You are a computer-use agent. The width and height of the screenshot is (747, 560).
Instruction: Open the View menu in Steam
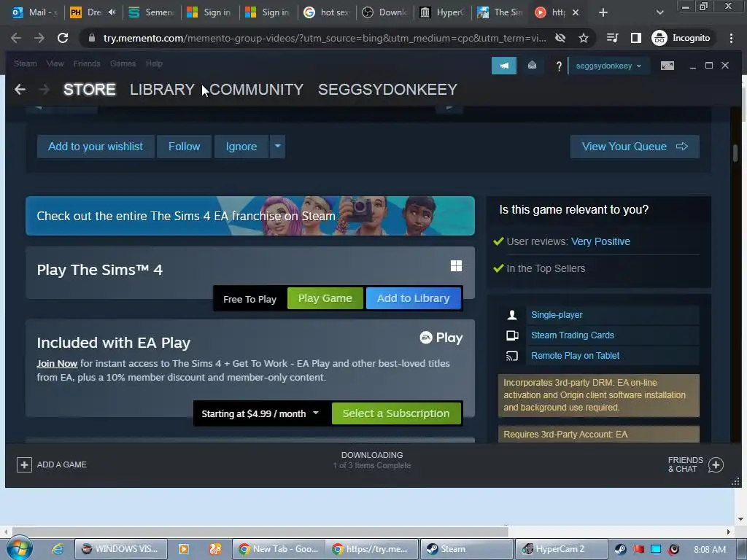click(x=55, y=63)
